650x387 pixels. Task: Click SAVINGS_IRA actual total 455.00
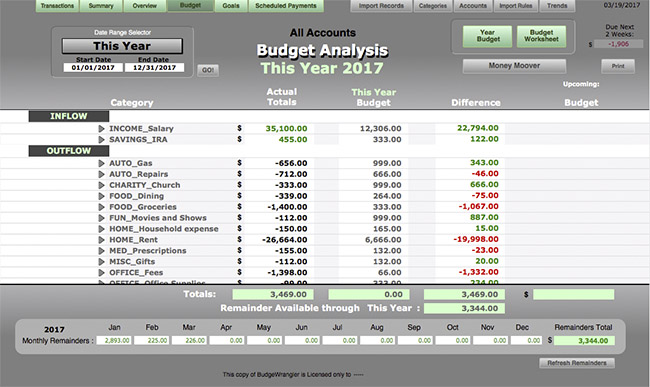click(293, 140)
